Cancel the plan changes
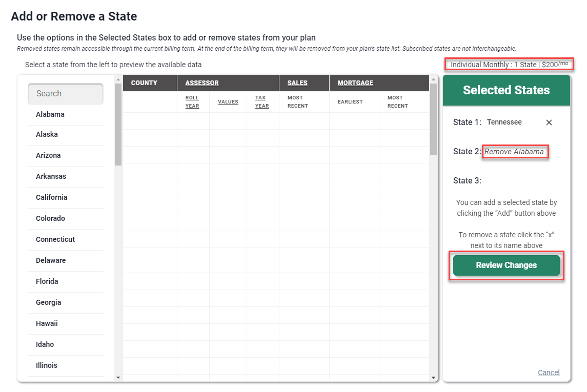Screen dimensions: 587x392 coord(549,373)
